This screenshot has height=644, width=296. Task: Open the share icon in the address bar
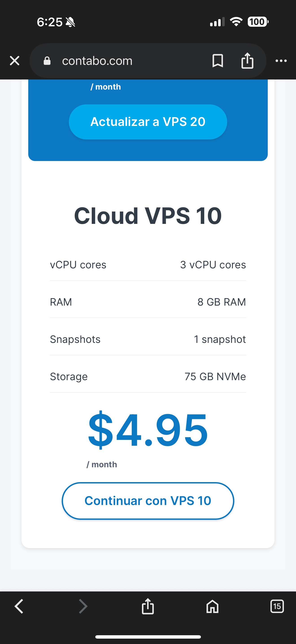click(x=247, y=60)
